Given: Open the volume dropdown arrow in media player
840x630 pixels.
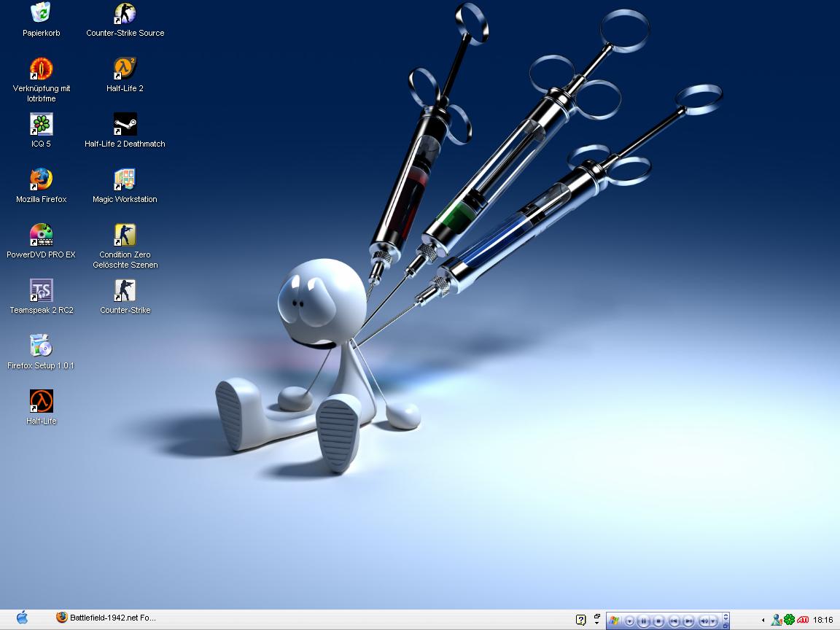Looking at the screenshot, I should [713, 621].
